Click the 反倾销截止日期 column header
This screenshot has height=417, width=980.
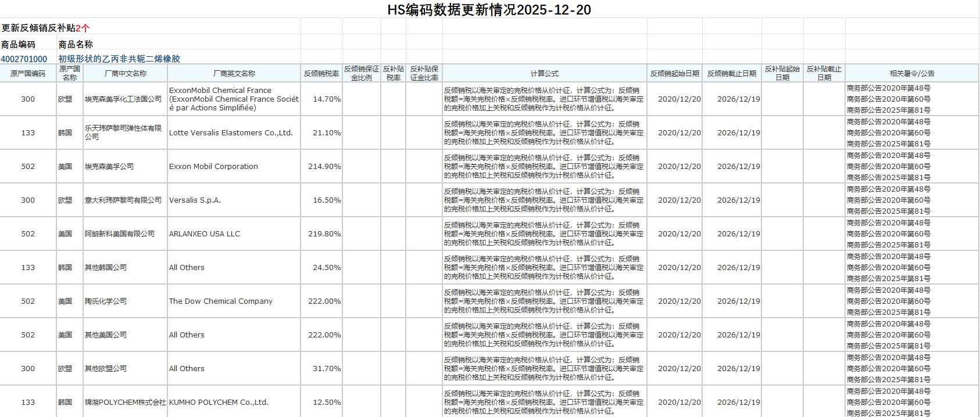click(732, 74)
